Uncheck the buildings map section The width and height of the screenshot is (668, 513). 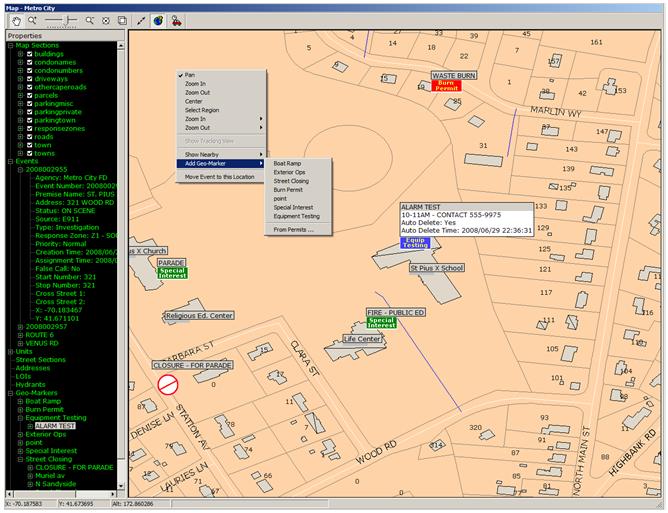coord(29,53)
